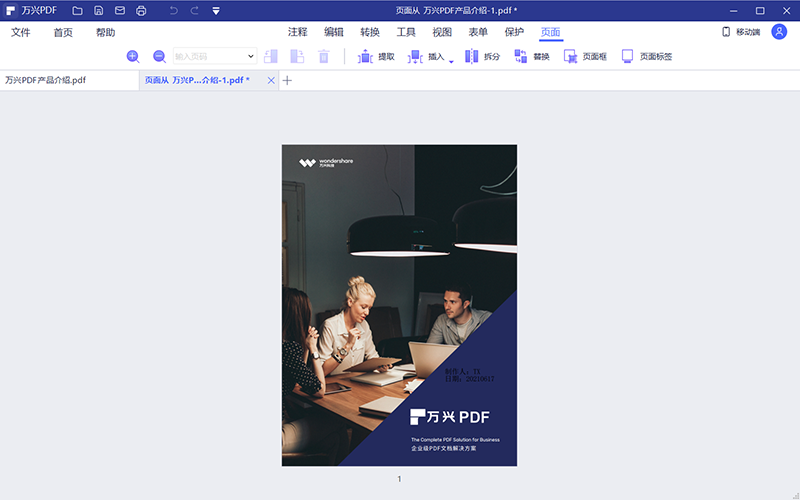Click the 移动端 mobile button
800x500 pixels.
pos(740,32)
